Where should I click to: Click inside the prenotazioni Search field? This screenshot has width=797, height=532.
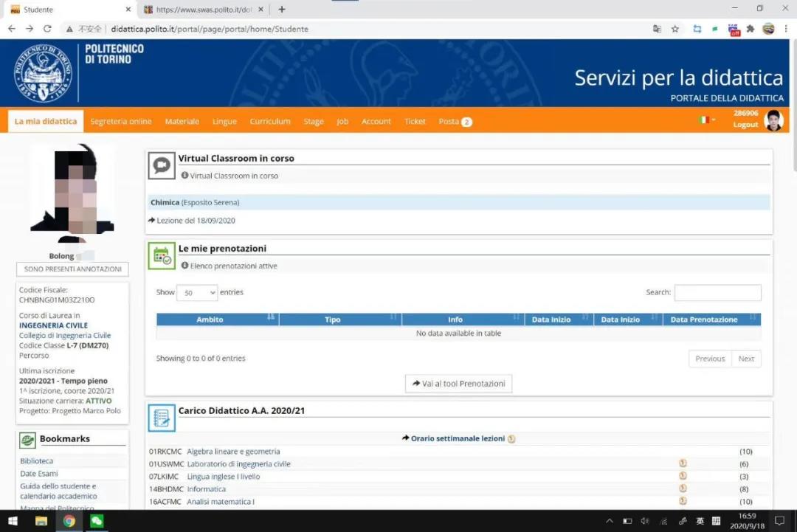pos(718,293)
